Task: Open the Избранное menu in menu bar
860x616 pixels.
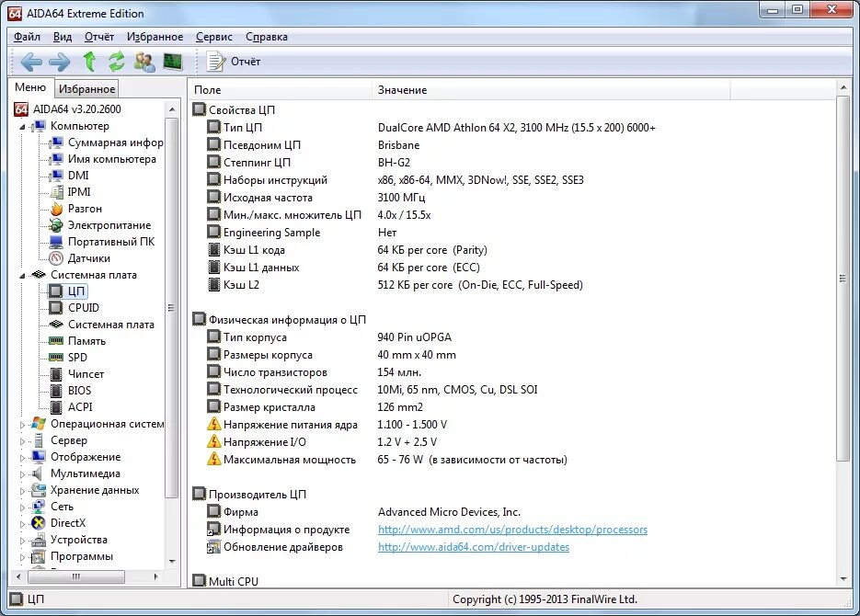Action: point(155,37)
